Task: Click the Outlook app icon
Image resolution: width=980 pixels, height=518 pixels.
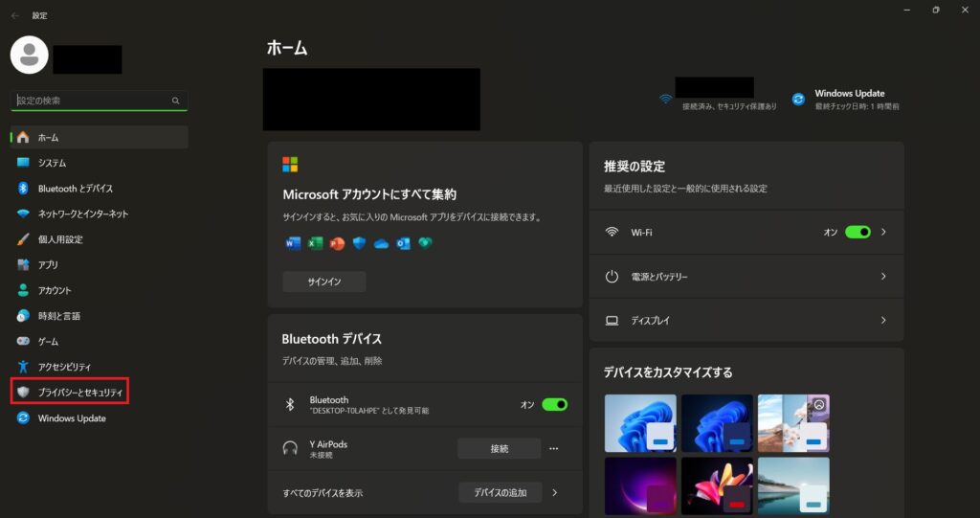Action: [403, 243]
